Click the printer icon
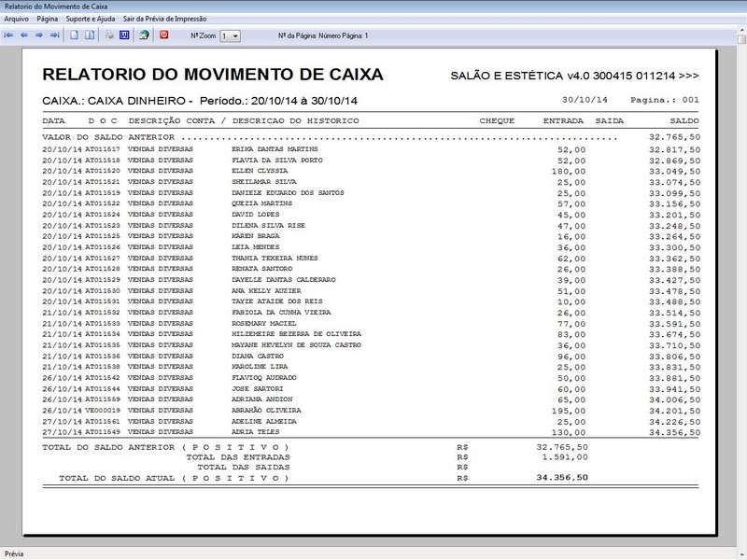This screenshot has width=747, height=560. [109, 35]
